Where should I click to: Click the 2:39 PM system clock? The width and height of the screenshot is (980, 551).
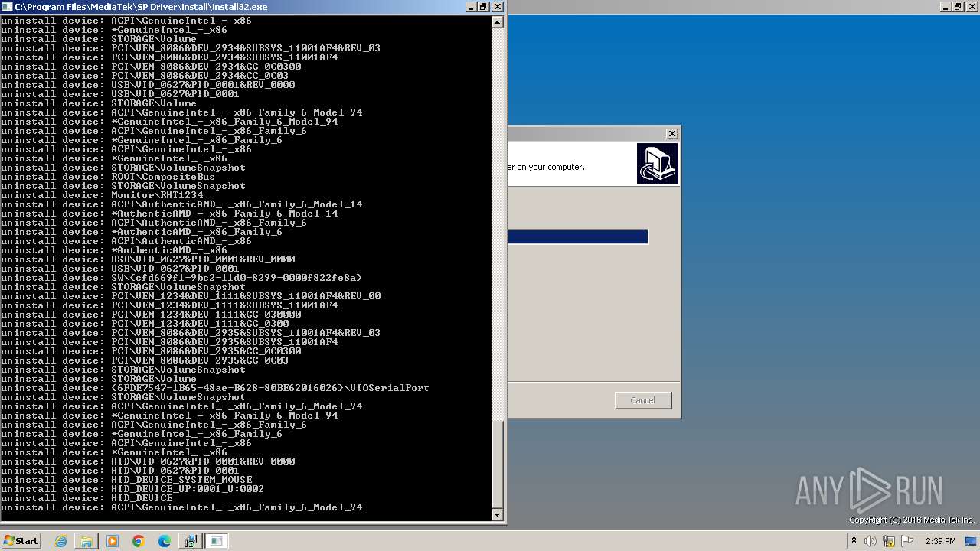941,541
